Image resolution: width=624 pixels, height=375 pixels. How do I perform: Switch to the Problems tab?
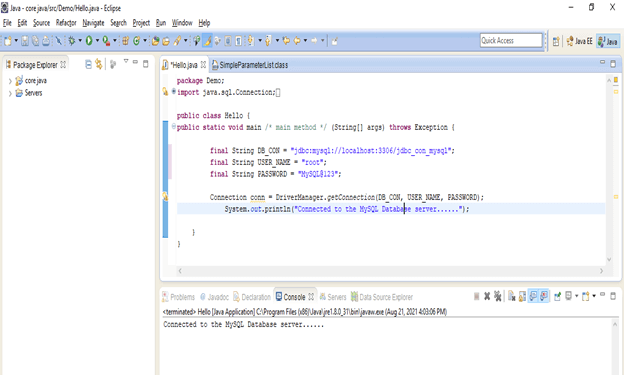(x=178, y=297)
